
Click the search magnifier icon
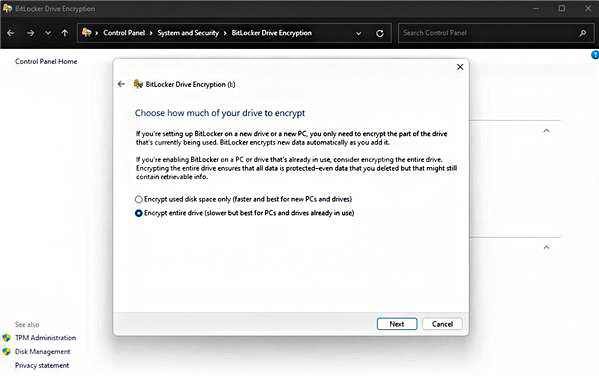tap(583, 33)
